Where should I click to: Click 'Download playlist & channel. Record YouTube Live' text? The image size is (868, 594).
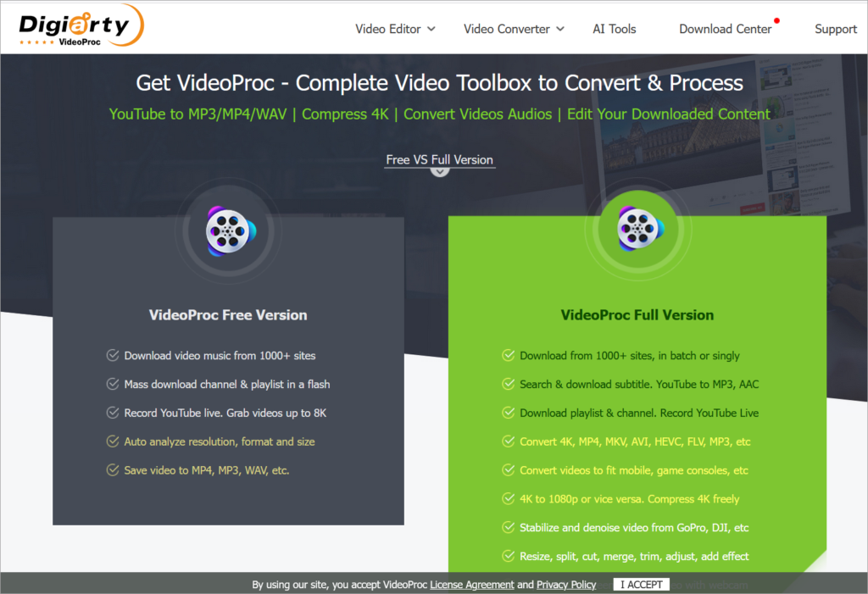pos(639,413)
